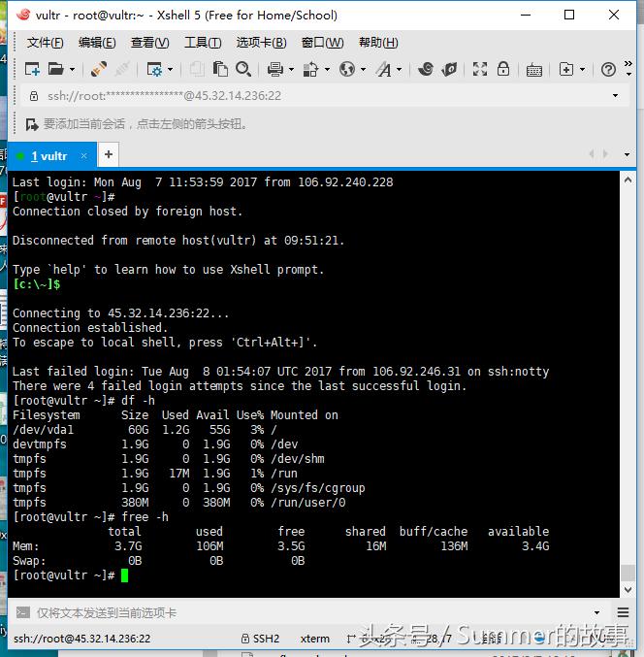Screen dimensions: 644x657
Task: Click the Font icon
Action: 383,69
